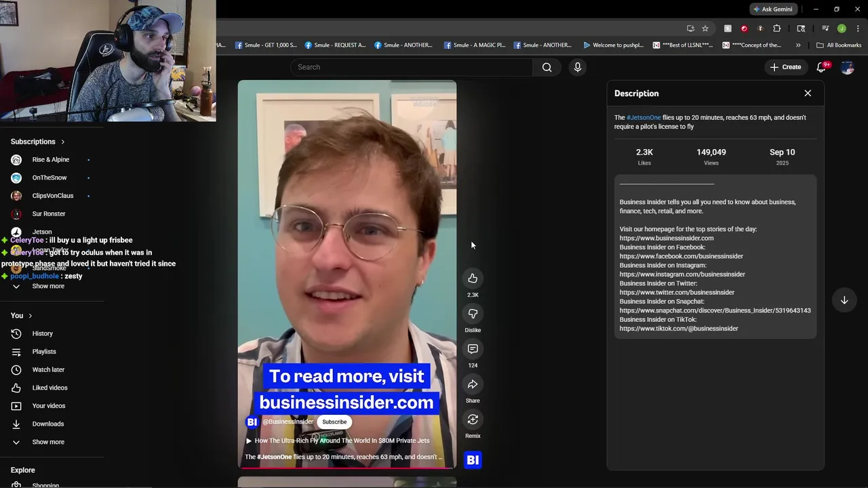The height and width of the screenshot is (488, 868).
Task: Open Chrome media controls icon
Action: [825, 28]
